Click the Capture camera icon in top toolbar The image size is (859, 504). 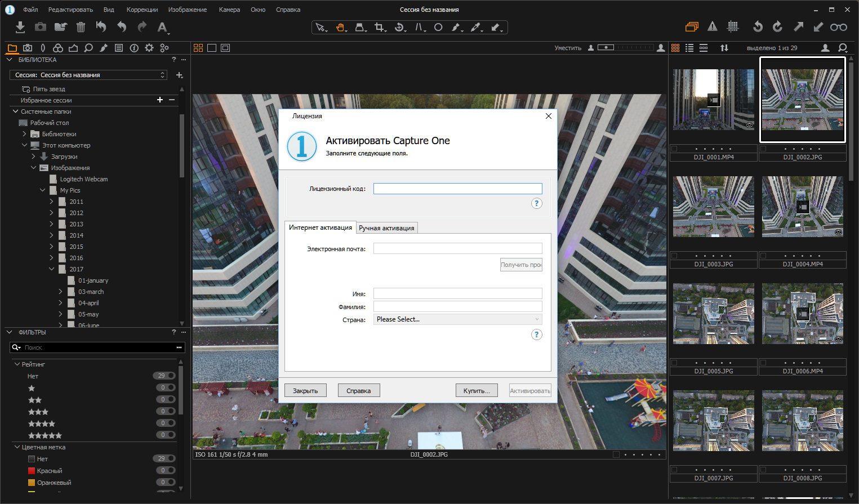[x=41, y=27]
